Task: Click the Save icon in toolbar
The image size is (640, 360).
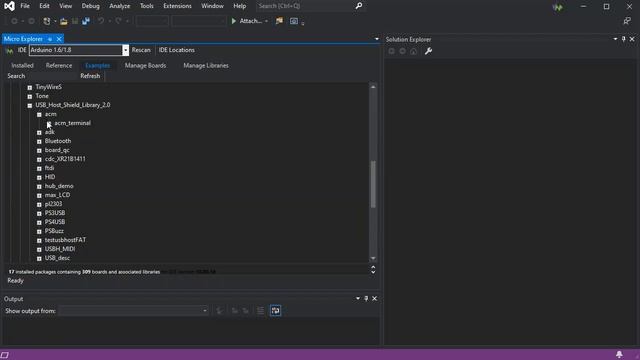Action: tap(75, 21)
